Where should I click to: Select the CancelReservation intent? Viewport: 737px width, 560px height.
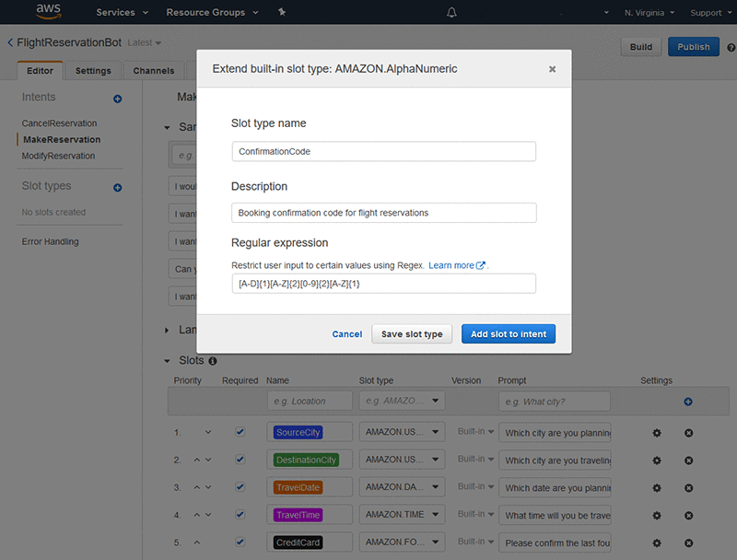(x=59, y=123)
